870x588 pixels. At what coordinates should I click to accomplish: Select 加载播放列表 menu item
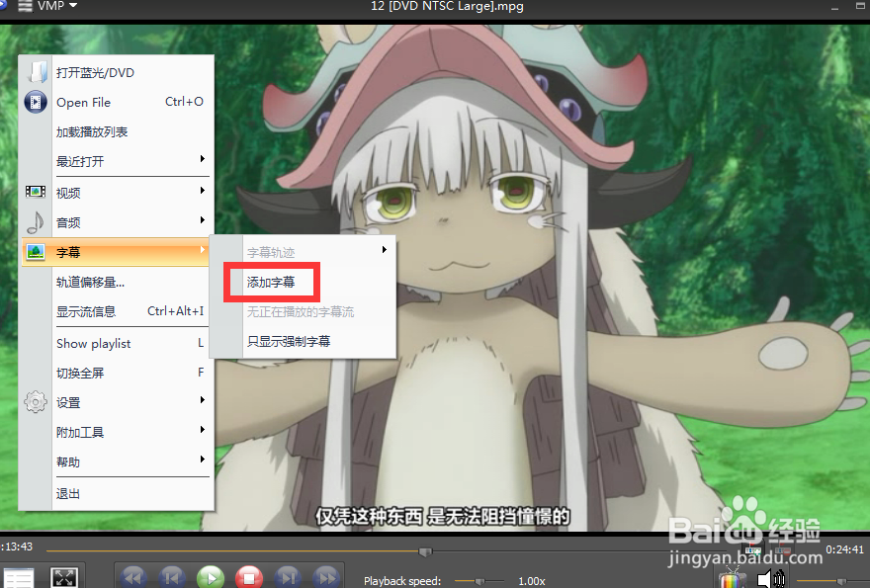point(117,132)
